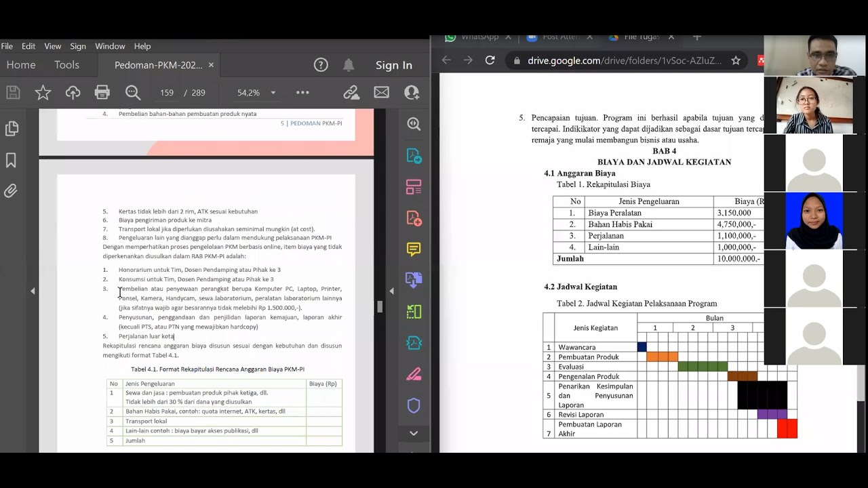
Task: Click the envelope email icon in Acrobat
Action: coord(381,92)
